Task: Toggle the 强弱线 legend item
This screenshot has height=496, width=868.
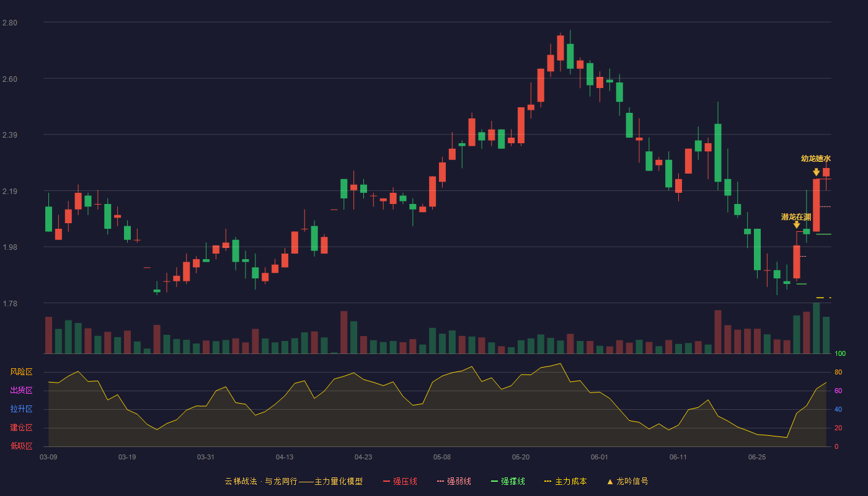Action: click(x=454, y=481)
